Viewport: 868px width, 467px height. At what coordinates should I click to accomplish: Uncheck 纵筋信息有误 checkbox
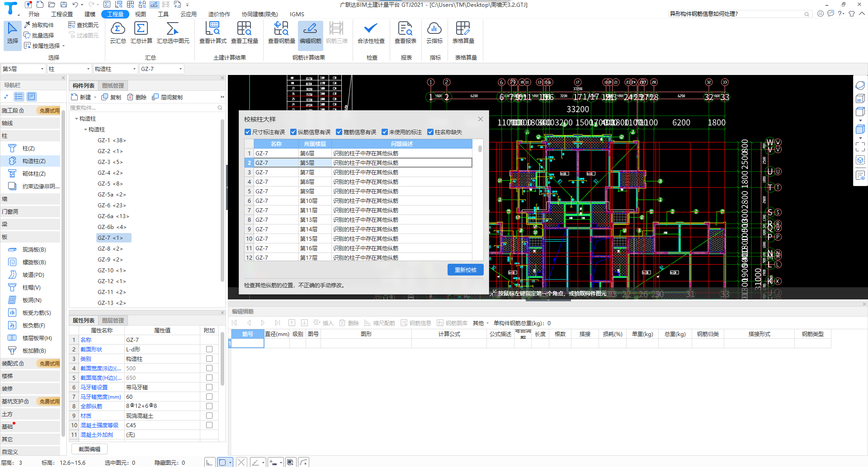click(293, 132)
